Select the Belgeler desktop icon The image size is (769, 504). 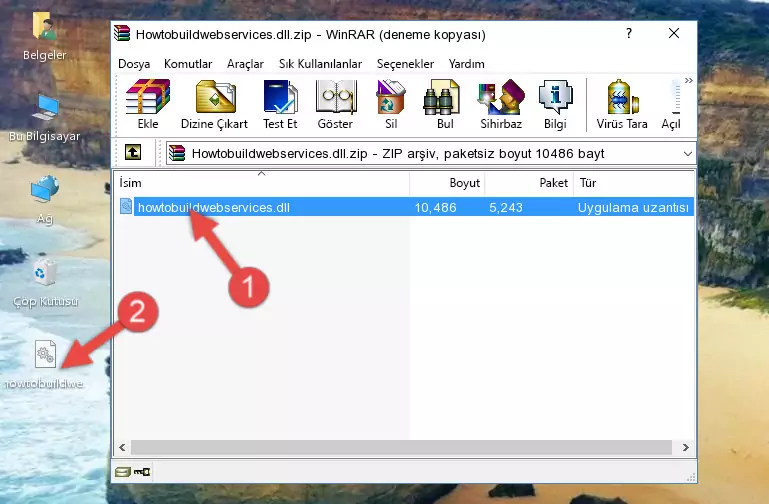(x=45, y=38)
